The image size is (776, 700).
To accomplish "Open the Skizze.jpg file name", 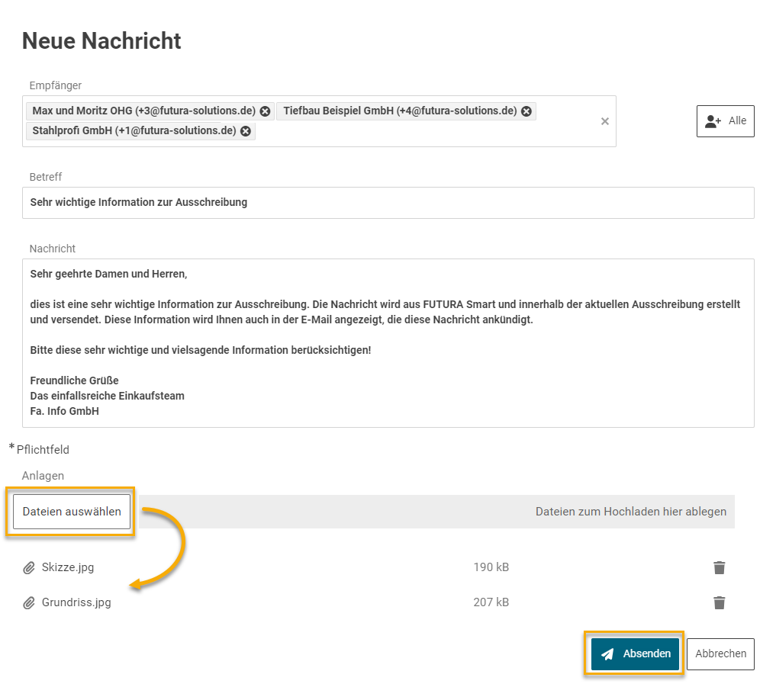I will coord(68,567).
